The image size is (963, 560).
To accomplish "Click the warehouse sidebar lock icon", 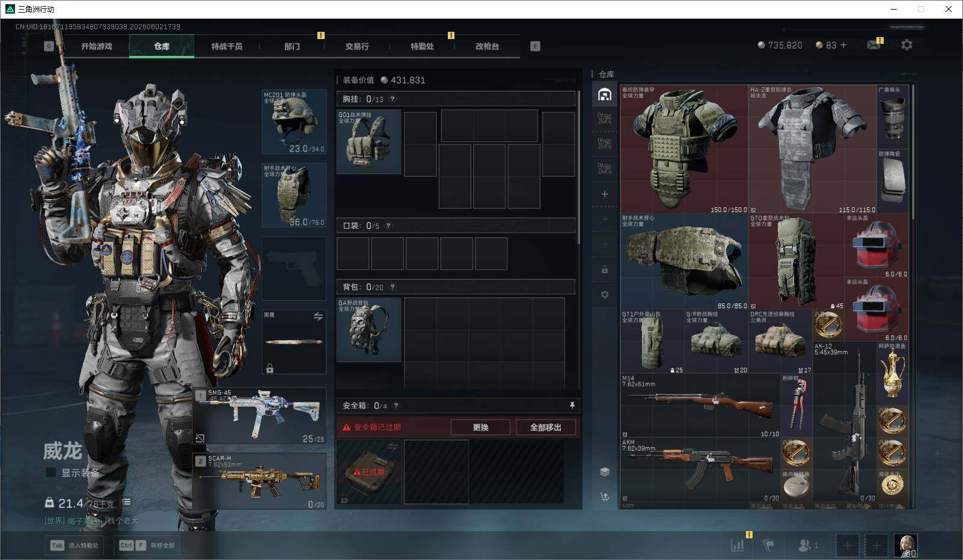I will point(605,270).
